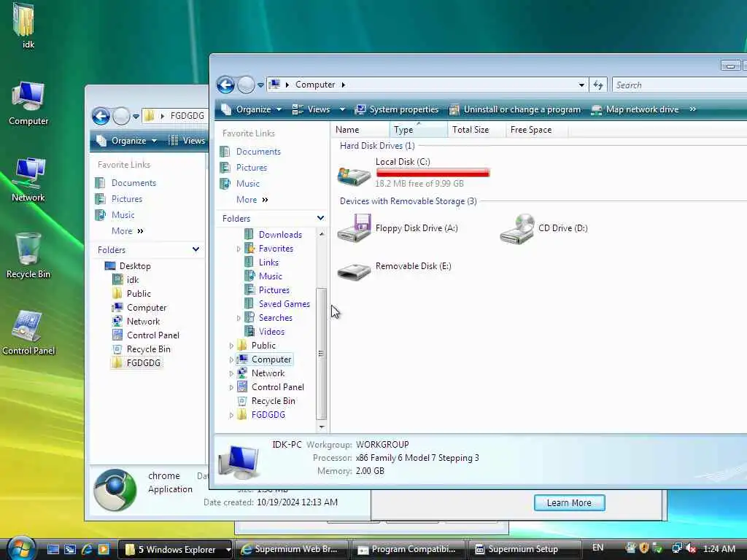
Task: Click folder tree scrollbar down arrow
Action: tap(322, 427)
